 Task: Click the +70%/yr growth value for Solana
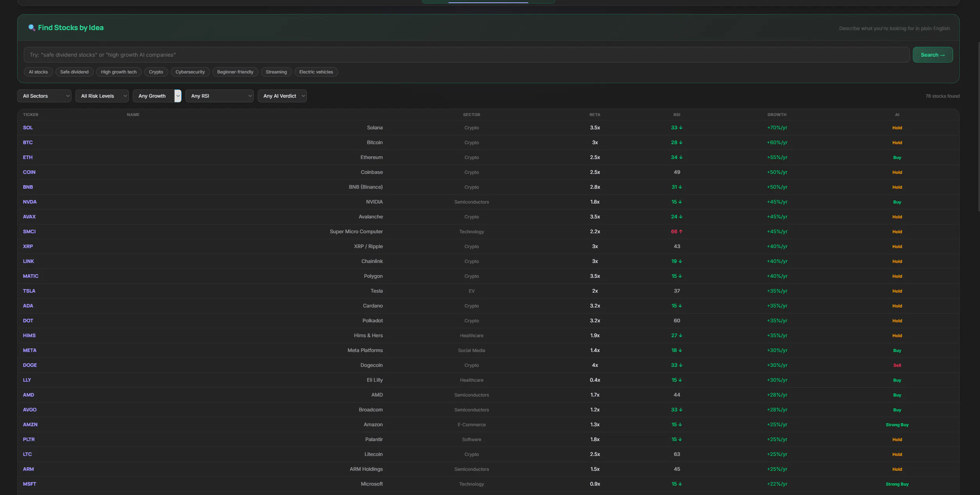coord(777,128)
